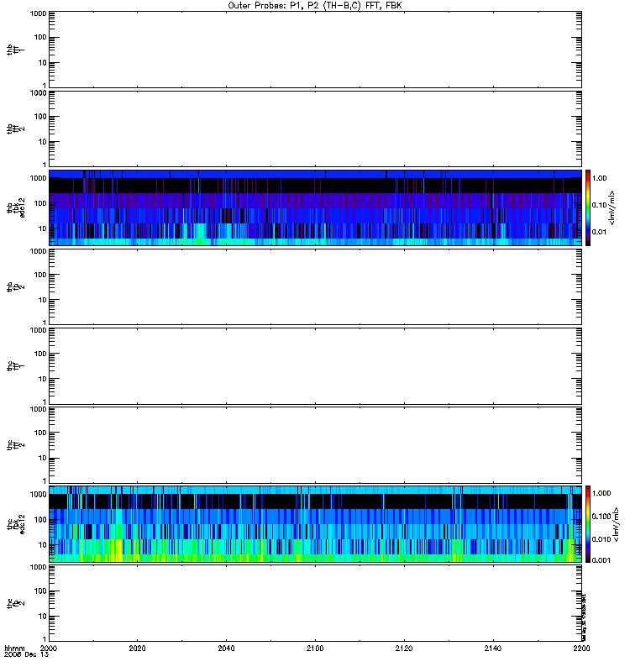
Task: Click the '100' tick of the thb fff 1 panel
Action: [x=40, y=37]
